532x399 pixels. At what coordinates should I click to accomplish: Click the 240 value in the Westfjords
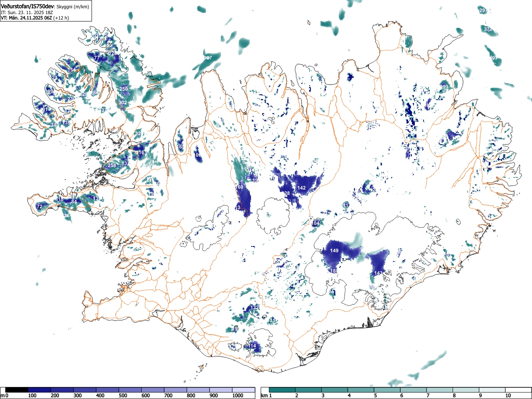[54, 125]
